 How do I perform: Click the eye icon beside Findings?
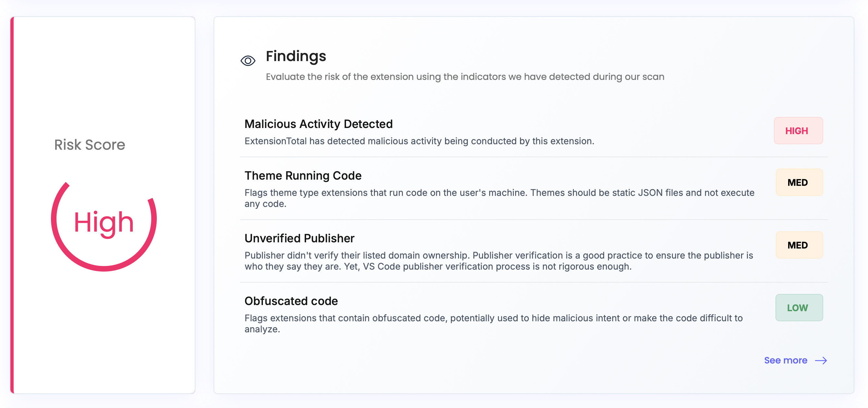tap(248, 61)
